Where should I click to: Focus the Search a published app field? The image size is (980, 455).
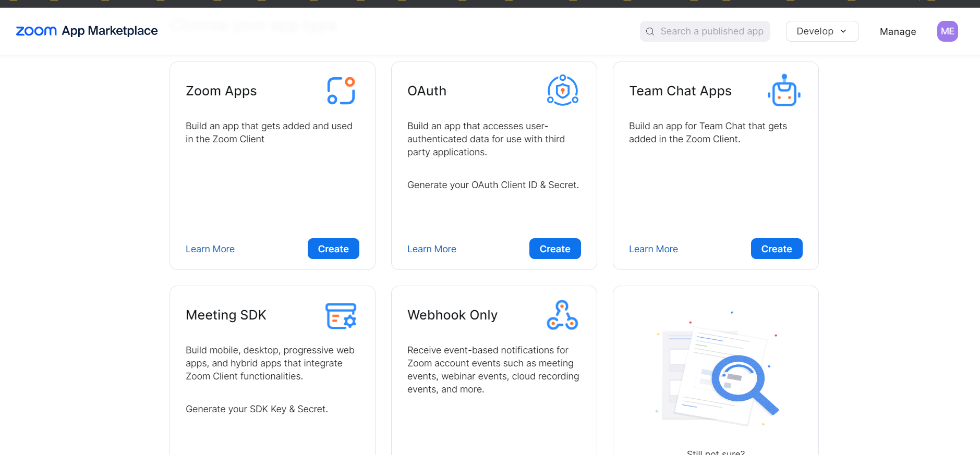click(x=705, y=31)
